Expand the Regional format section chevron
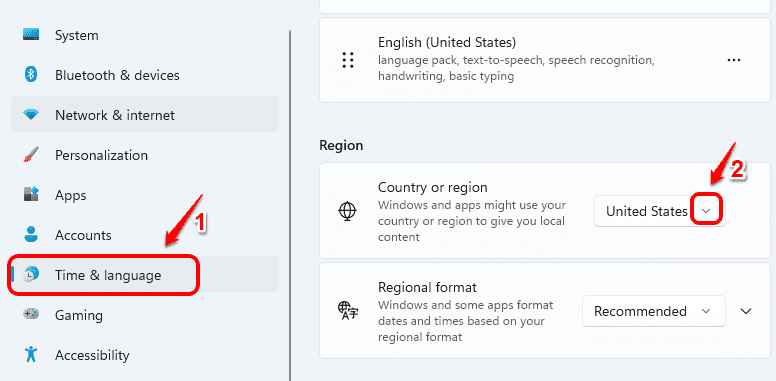Viewport: 776px width, 381px height. tap(746, 311)
